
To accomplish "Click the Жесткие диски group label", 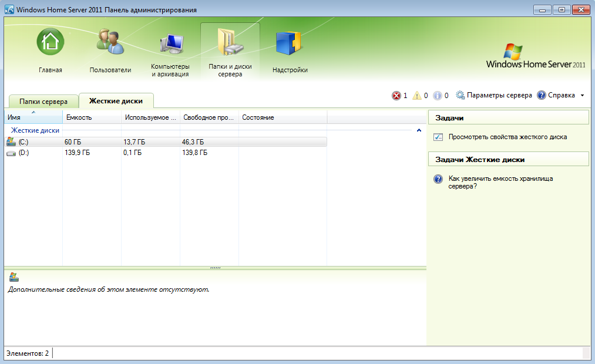I will [x=35, y=130].
